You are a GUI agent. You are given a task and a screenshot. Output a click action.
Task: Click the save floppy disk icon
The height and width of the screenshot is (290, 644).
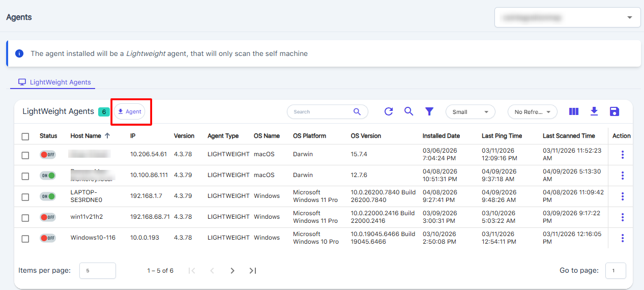[x=614, y=111]
